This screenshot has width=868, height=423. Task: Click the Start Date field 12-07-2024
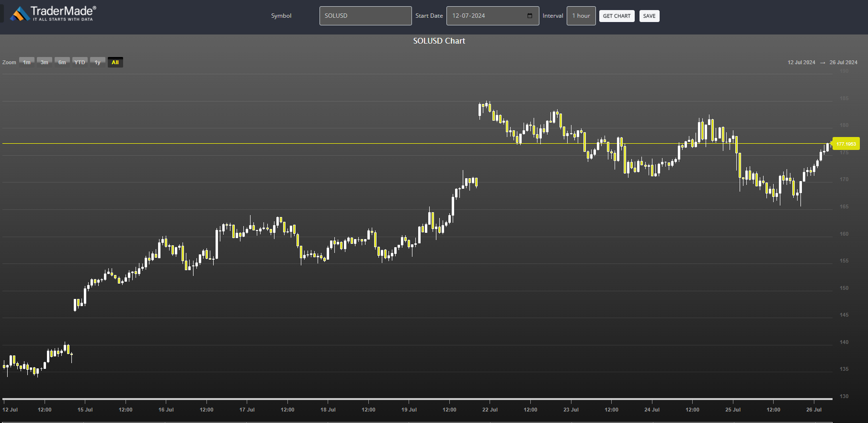tap(492, 16)
